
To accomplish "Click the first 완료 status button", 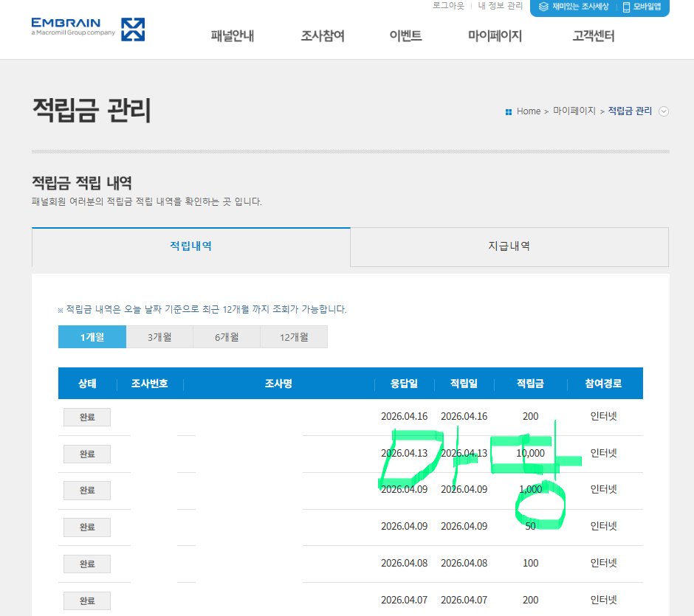I will point(86,416).
